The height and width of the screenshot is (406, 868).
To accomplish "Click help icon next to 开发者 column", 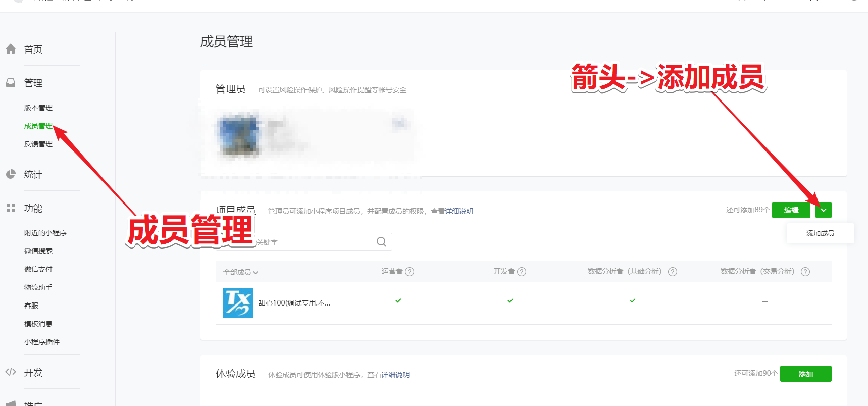I will pos(522,272).
